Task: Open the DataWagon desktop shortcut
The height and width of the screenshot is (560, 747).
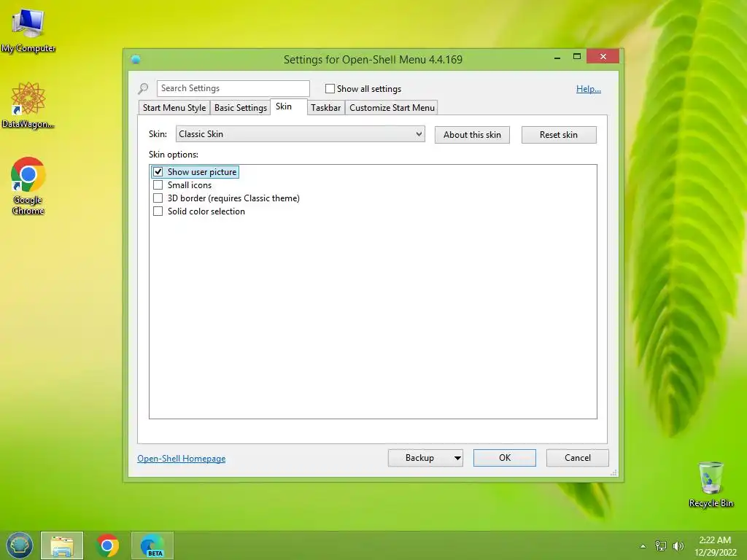Action: [x=28, y=105]
